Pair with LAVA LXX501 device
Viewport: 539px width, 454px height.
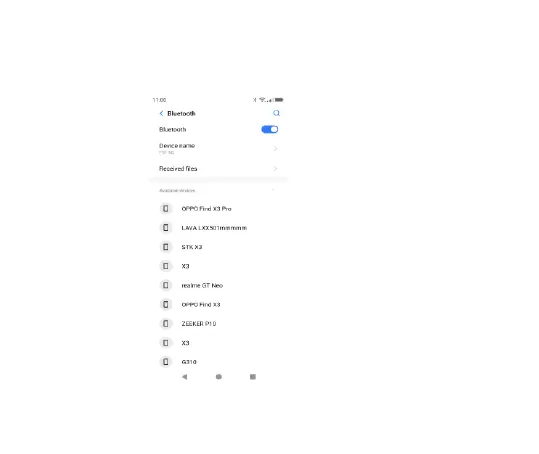[218, 228]
